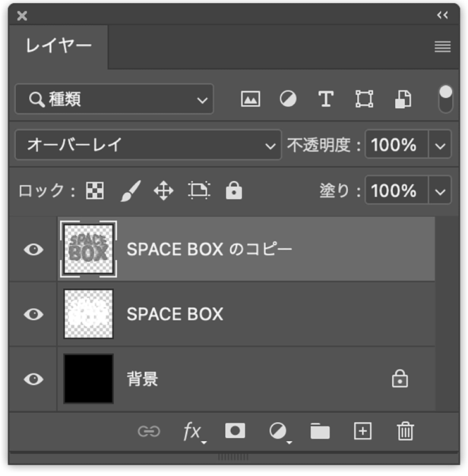Add a layer mask
Screen dimensions: 468x476
235,431
